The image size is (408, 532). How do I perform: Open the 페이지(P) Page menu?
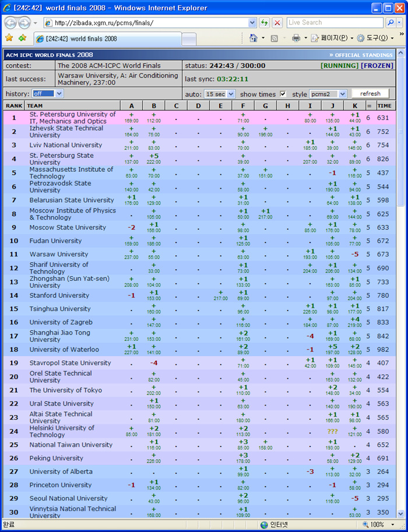coord(332,38)
